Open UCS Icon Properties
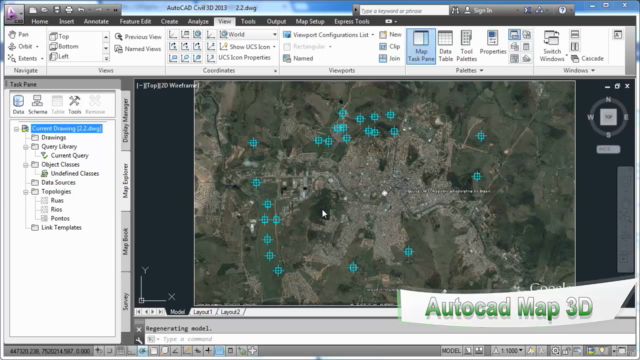The image size is (640, 360). click(x=239, y=58)
